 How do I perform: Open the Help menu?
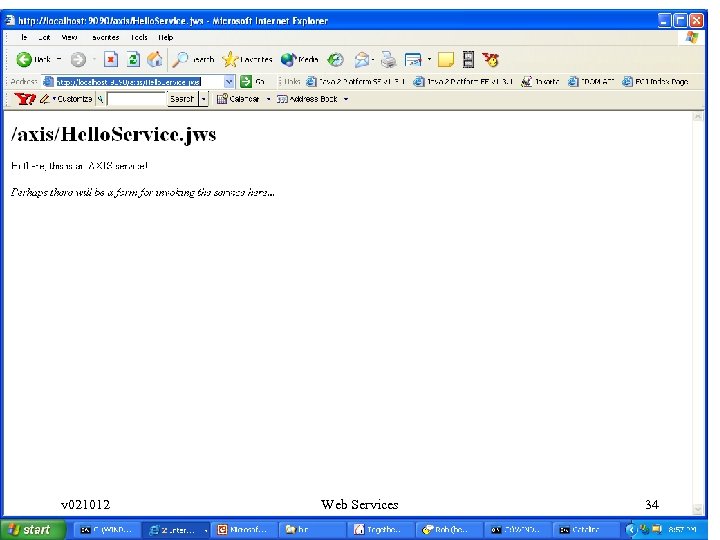[x=166, y=37]
